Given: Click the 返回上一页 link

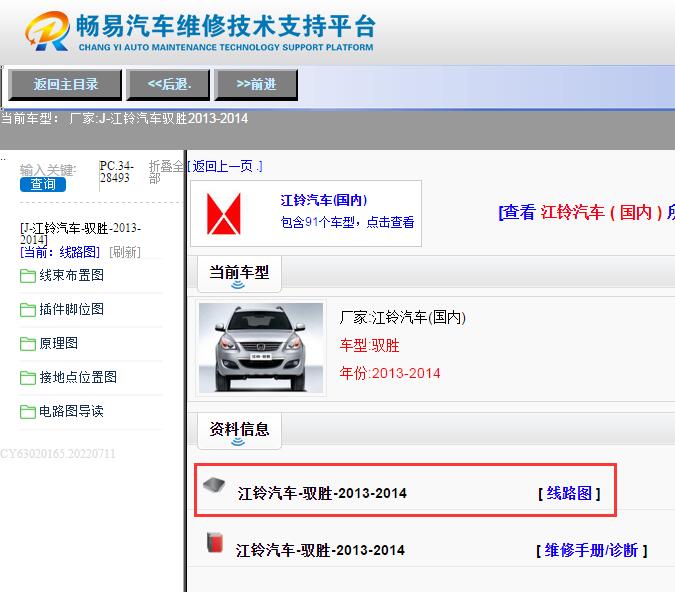Looking at the screenshot, I should click(224, 166).
